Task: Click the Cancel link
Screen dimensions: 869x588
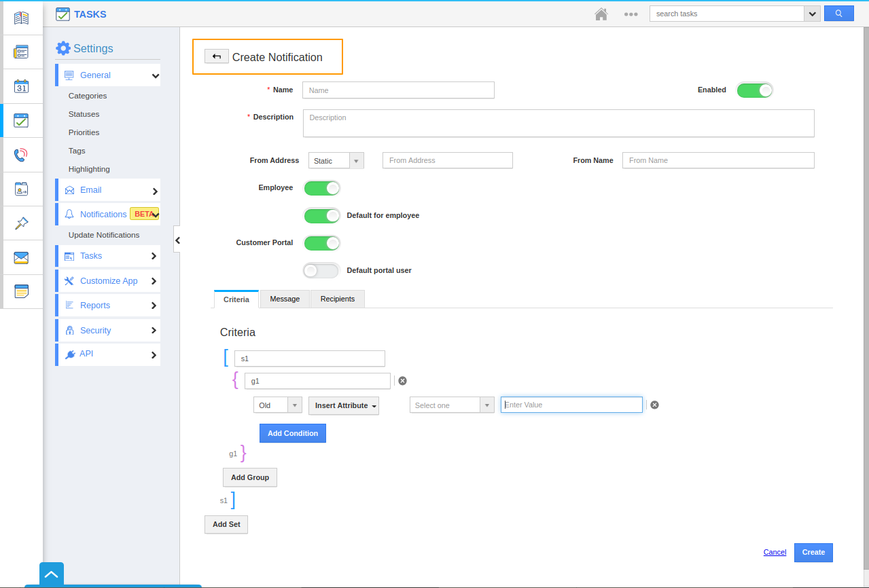Action: (775, 552)
